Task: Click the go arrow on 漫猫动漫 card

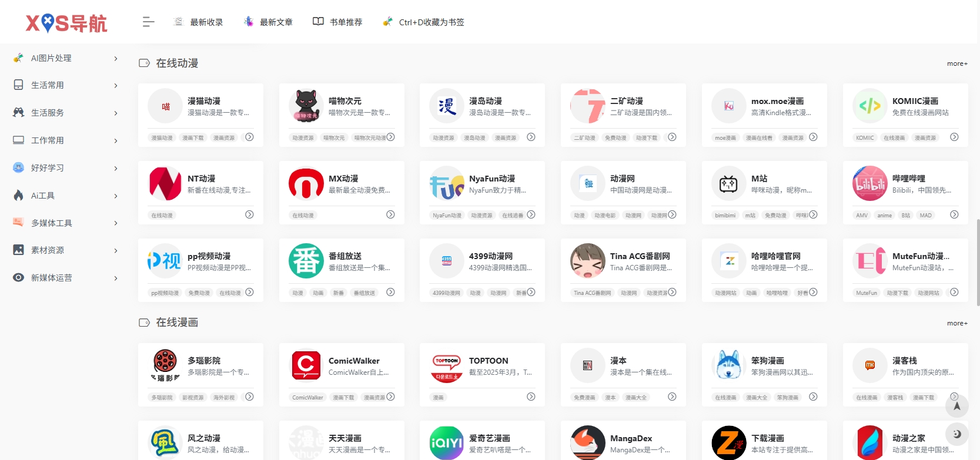Action: click(249, 137)
